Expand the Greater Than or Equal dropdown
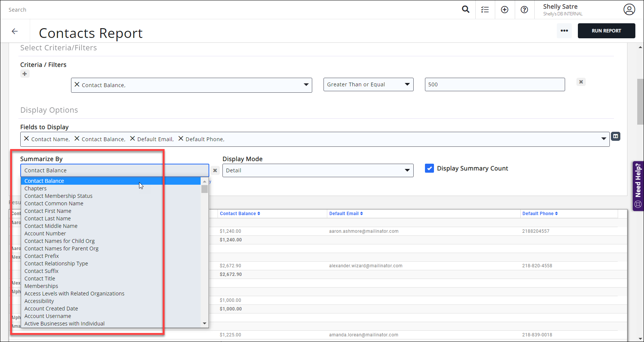Viewport: 644px width, 342px height. (368, 84)
